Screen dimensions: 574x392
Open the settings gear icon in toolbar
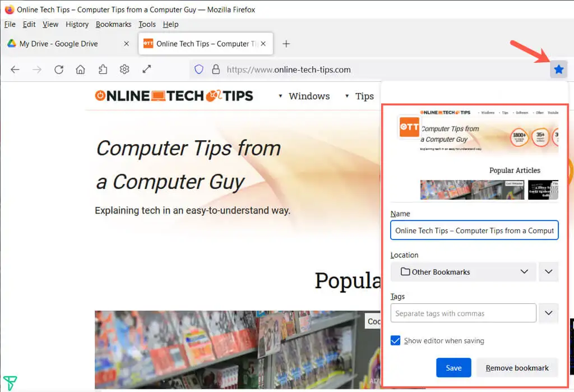pos(124,70)
